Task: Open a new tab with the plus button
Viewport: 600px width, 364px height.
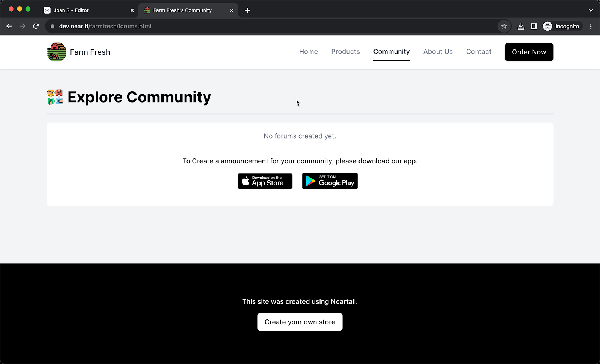Action: point(247,10)
